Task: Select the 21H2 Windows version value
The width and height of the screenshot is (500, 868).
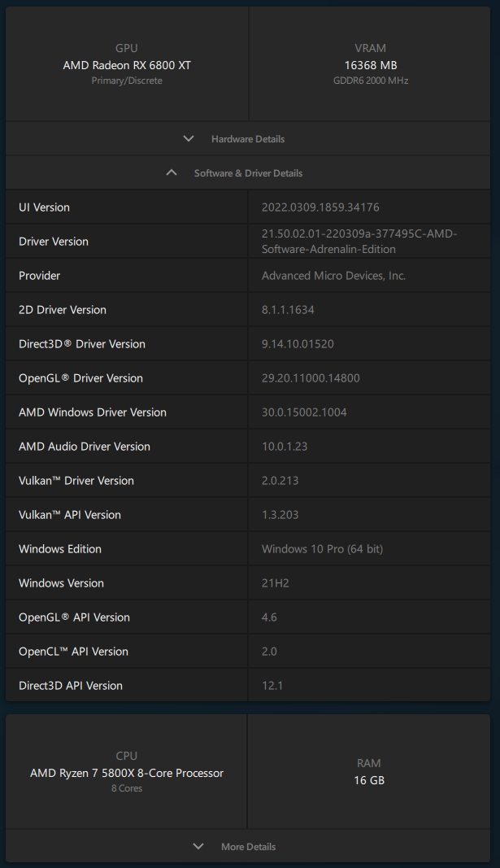Action: [x=275, y=583]
